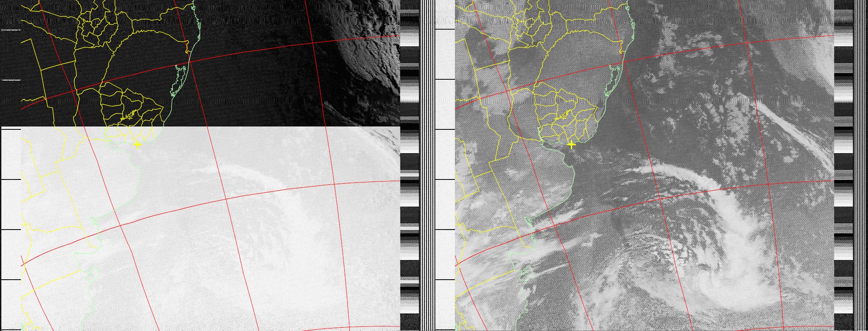Image resolution: width=868 pixels, height=331 pixels.
Task: Click the yellow cross marker in left image
Action: [137, 145]
